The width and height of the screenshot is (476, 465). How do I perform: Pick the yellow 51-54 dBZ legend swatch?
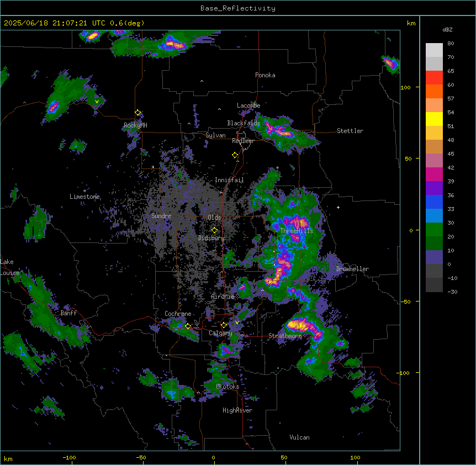pyautogui.click(x=434, y=119)
